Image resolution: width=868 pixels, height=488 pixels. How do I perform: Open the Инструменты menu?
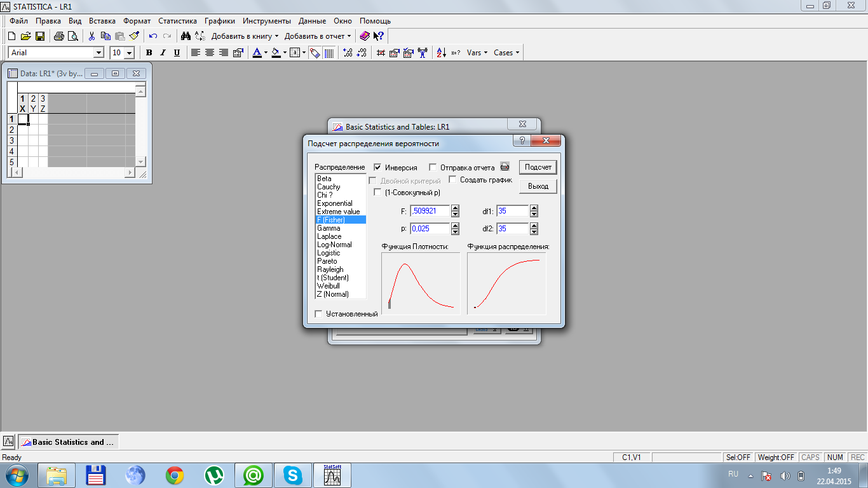(267, 21)
